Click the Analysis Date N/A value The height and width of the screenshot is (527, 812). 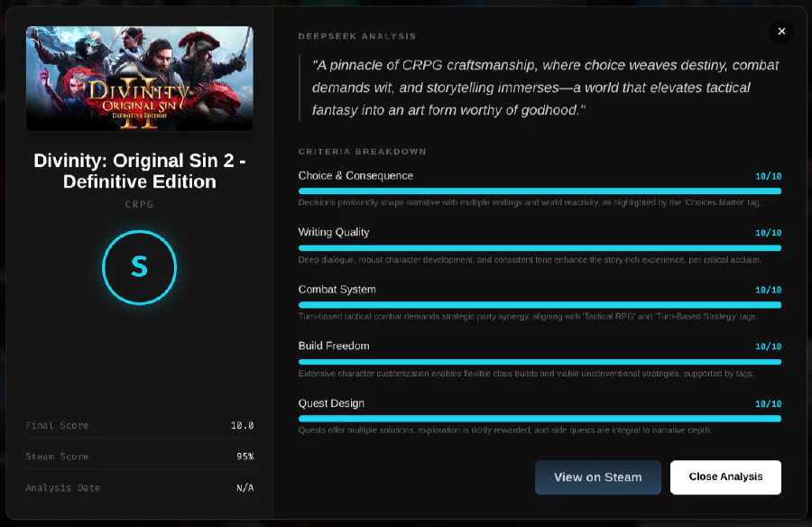(x=245, y=488)
